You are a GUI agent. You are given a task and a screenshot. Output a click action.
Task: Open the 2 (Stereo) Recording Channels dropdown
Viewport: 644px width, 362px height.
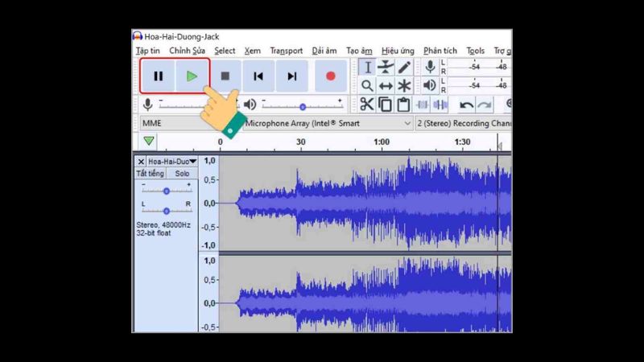464,123
